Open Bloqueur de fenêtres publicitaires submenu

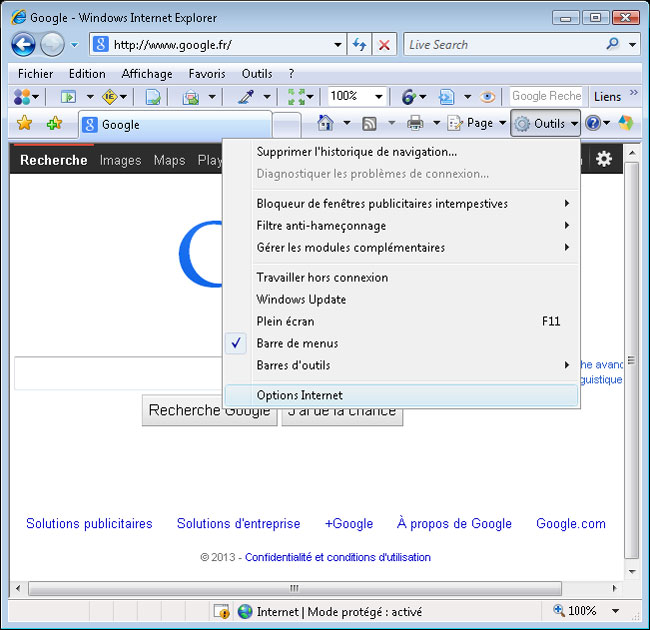pyautogui.click(x=401, y=204)
